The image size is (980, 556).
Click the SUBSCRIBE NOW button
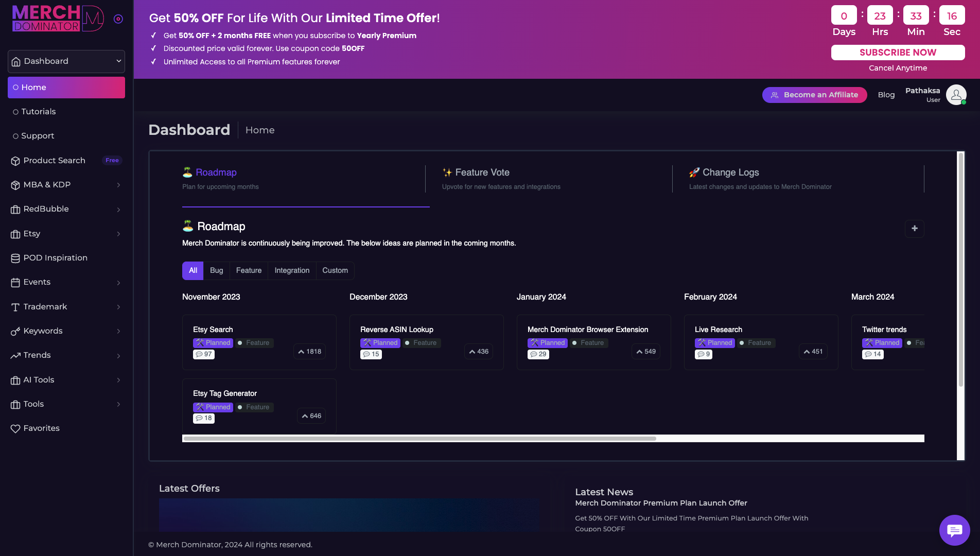pyautogui.click(x=898, y=53)
